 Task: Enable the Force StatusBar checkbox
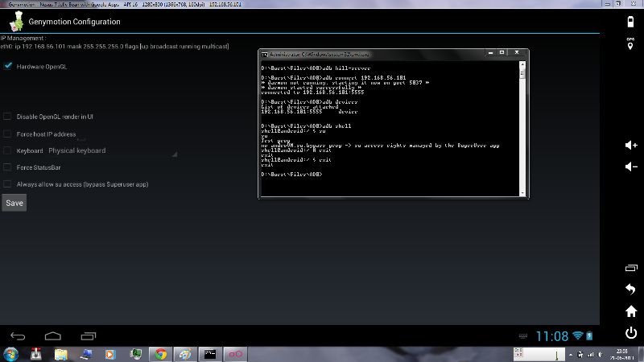[7, 167]
